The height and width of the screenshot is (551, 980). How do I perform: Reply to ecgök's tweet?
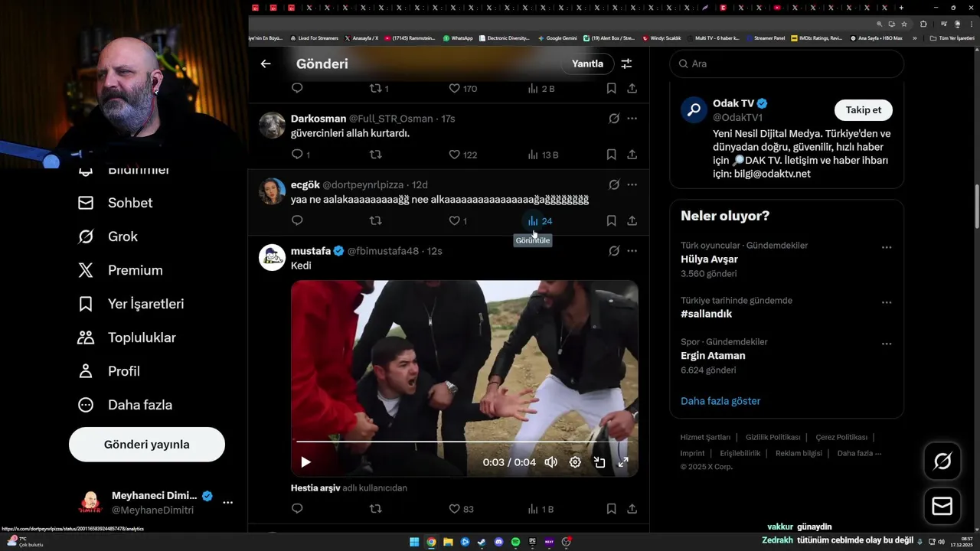coord(298,220)
